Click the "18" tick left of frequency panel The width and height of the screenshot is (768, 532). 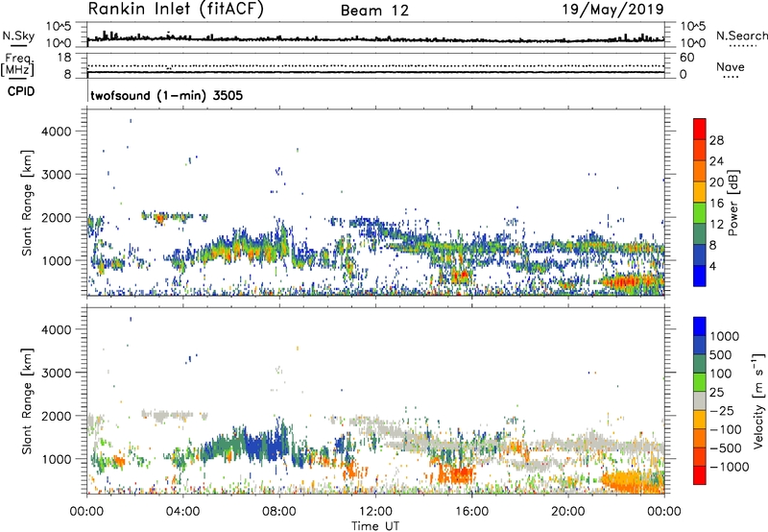pyautogui.click(x=64, y=58)
